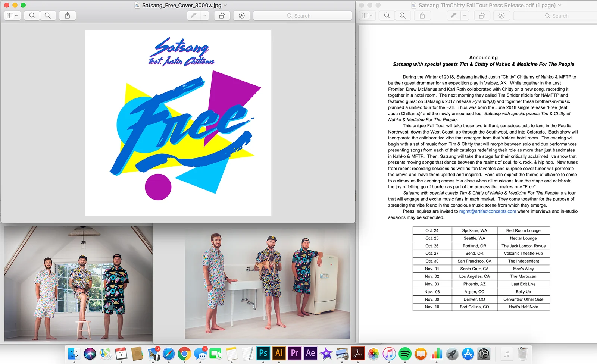Open Finder from the Dock

click(74, 353)
